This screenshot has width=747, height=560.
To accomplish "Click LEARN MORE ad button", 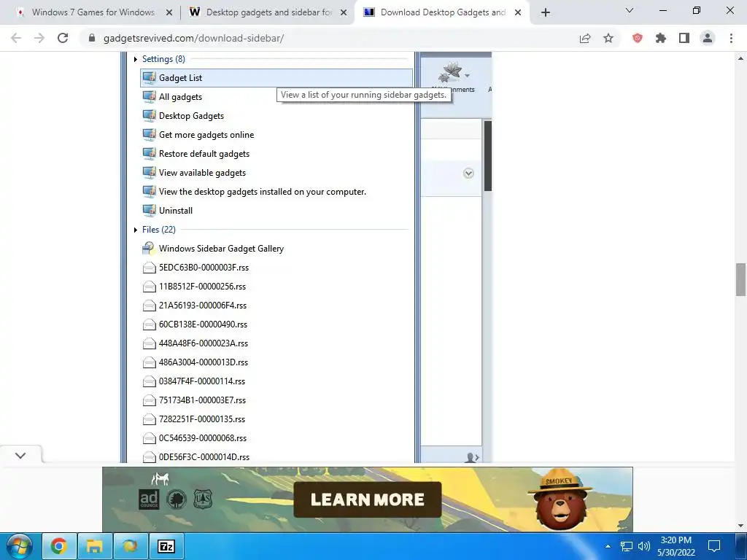I will pyautogui.click(x=368, y=499).
